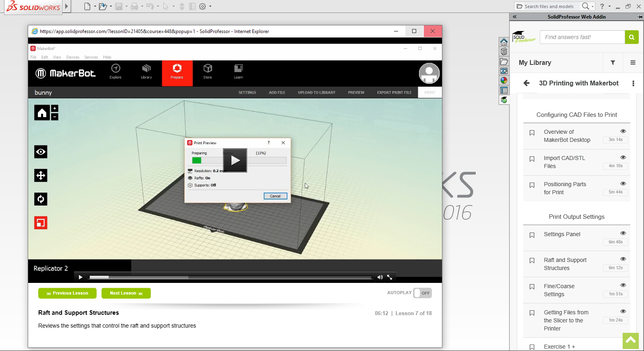Expand the SolidWorks logo menu arrow
Screen dimensions: 644x351
click(67, 6)
